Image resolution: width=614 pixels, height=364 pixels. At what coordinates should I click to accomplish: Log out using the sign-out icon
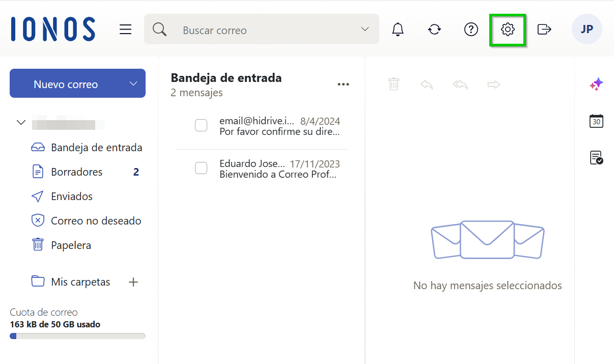point(544,29)
